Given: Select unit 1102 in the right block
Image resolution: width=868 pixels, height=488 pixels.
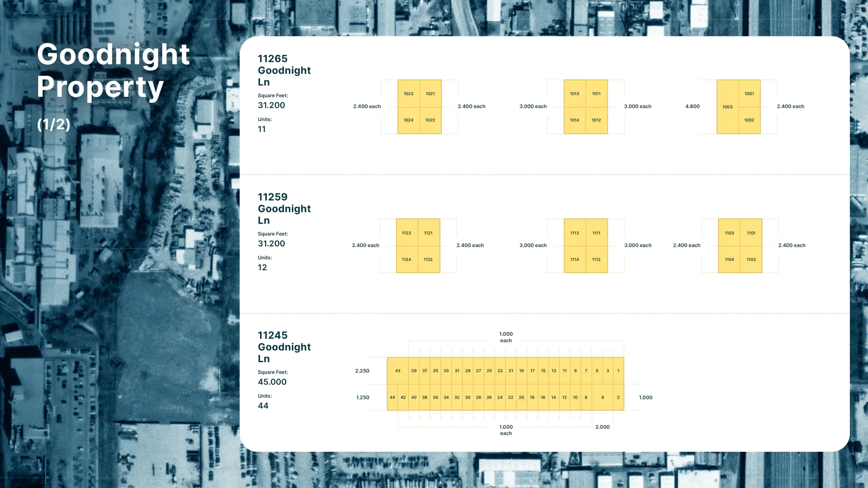Looking at the screenshot, I should (751, 259).
